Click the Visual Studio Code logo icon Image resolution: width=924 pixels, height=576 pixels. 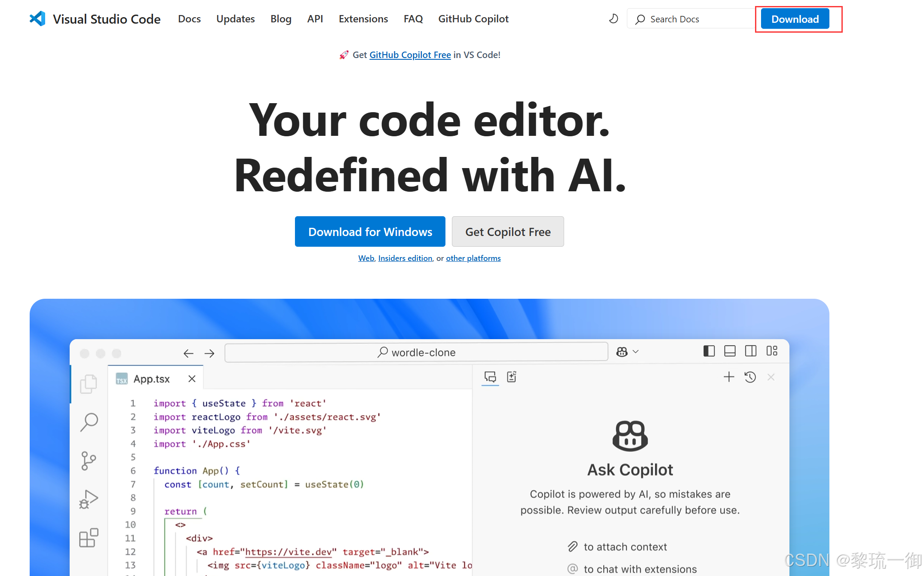pos(37,18)
